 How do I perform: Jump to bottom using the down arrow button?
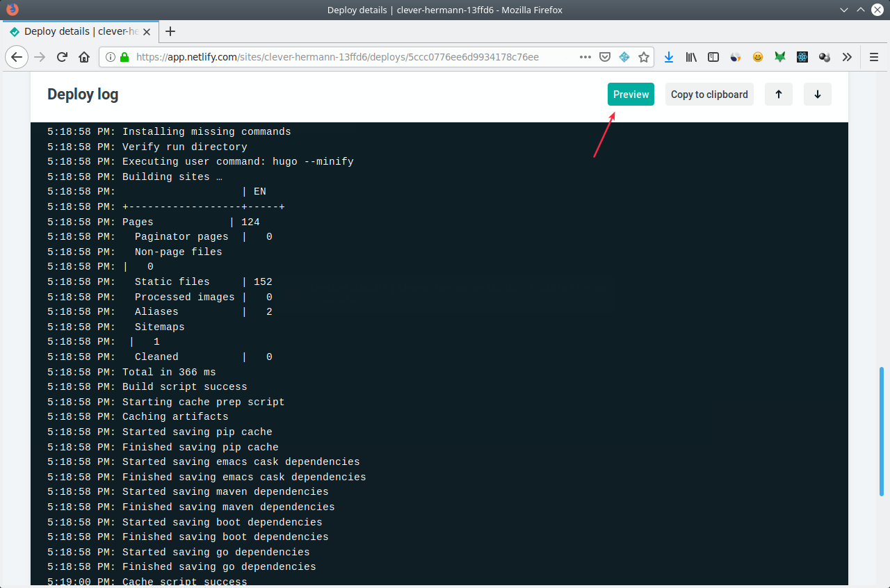(817, 94)
